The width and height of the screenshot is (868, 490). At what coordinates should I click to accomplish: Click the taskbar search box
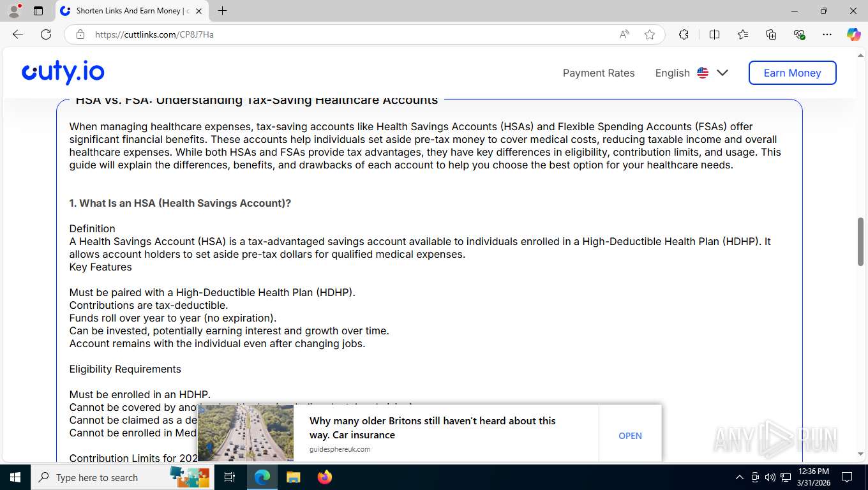121,477
